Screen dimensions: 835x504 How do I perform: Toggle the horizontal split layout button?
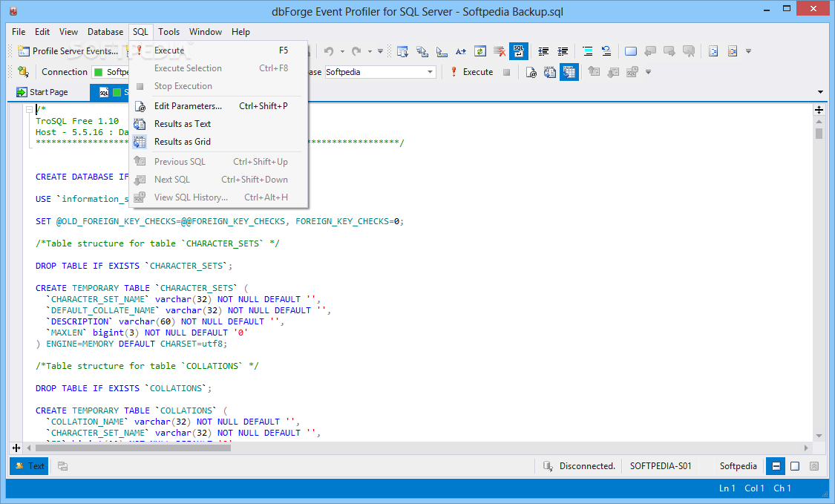click(x=776, y=466)
